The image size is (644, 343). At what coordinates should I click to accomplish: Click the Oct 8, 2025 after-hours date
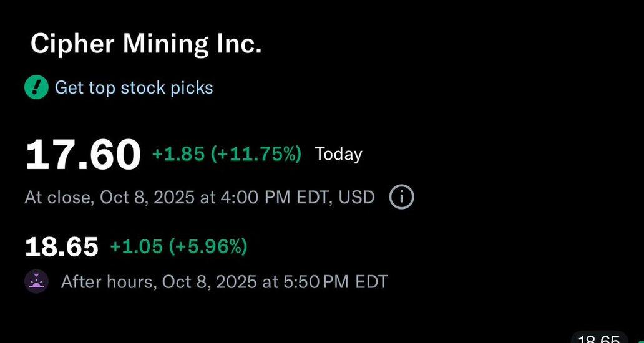point(208,282)
